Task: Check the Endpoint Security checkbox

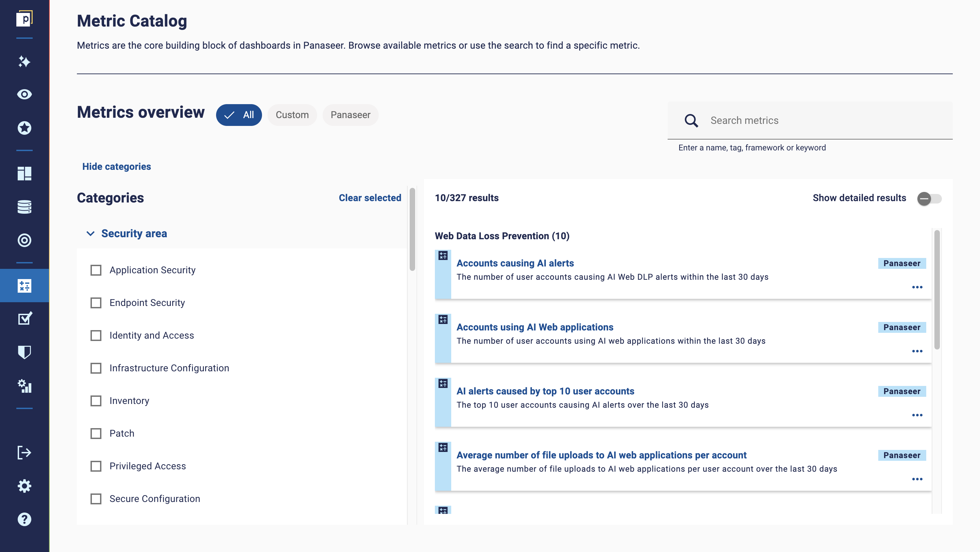Action: coord(96,303)
